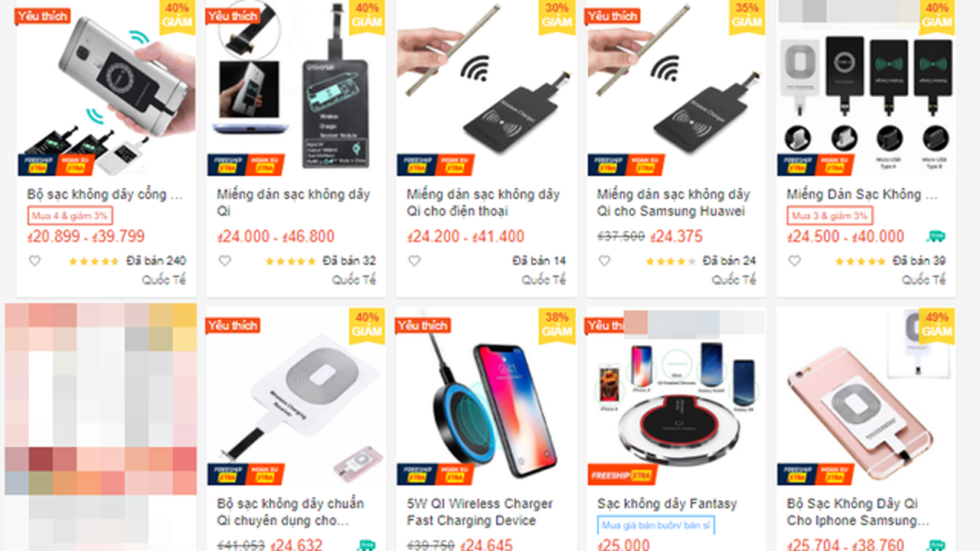Click shipping truck icon beside ₫24.632 price
This screenshot has width=980, height=551.
366,546
